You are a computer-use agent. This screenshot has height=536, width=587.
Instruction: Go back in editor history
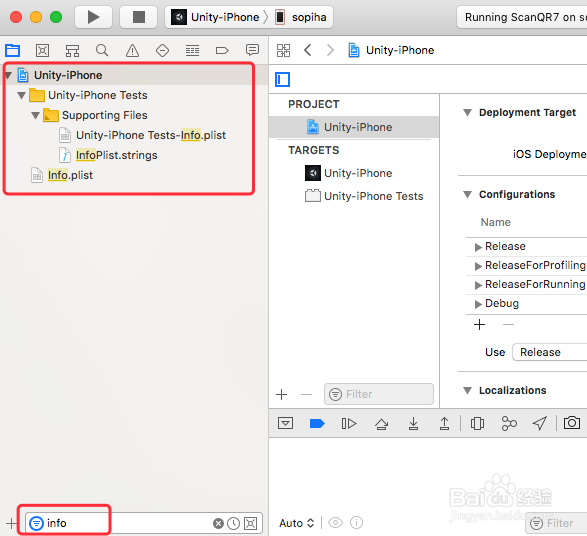tap(308, 50)
